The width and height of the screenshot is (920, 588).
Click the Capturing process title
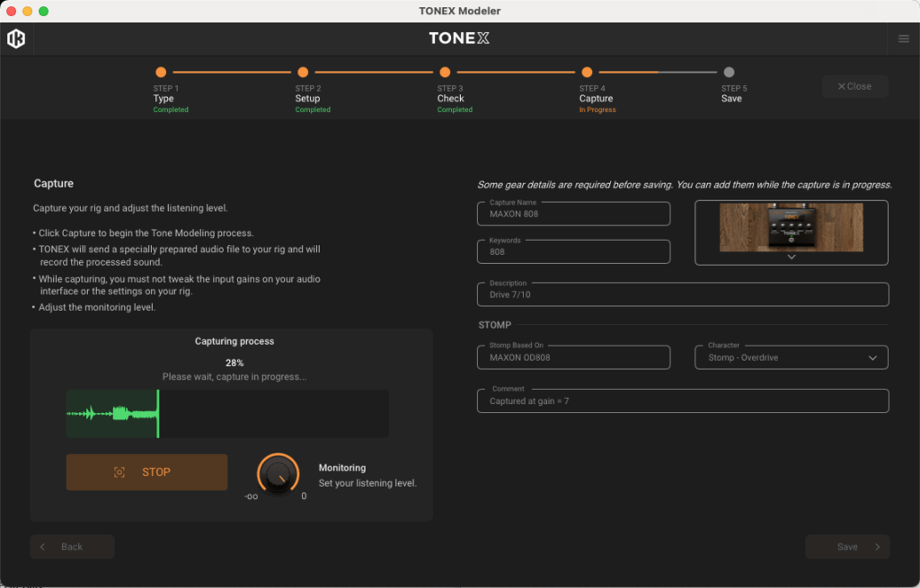click(234, 341)
